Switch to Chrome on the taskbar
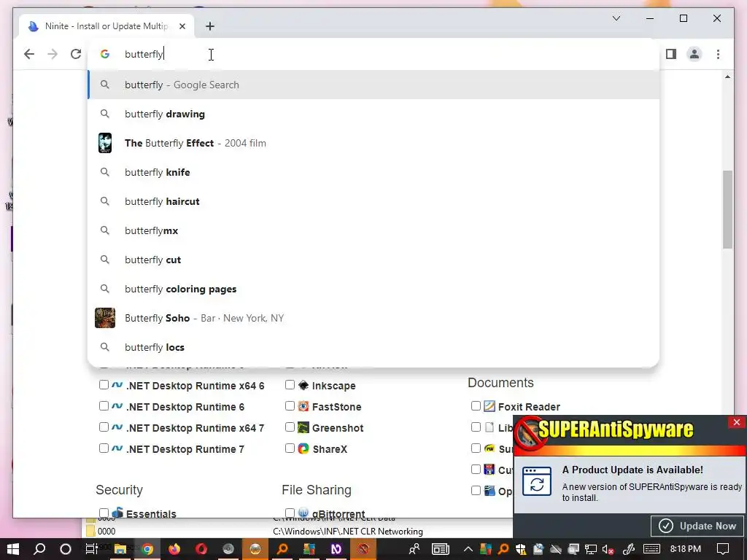 pos(147,549)
